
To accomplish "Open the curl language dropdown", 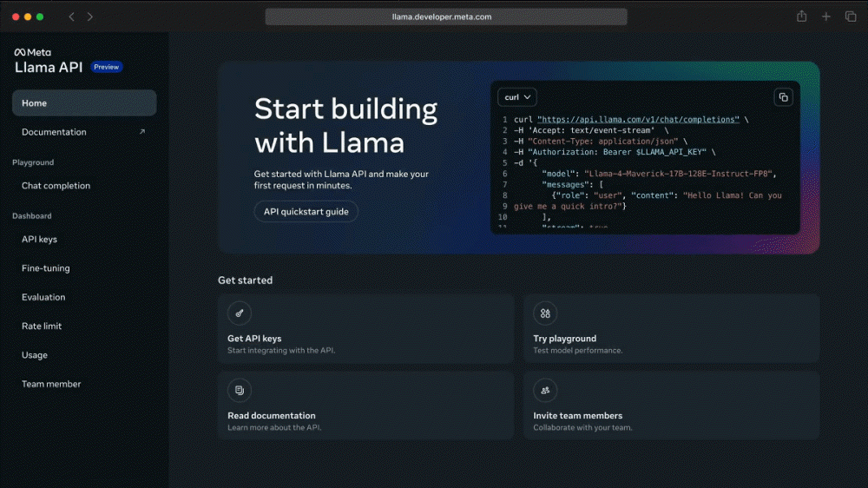I will click(x=517, y=97).
